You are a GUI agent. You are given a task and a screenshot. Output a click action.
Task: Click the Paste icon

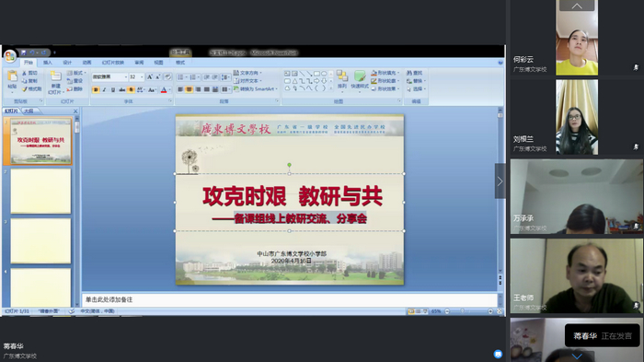click(12, 79)
